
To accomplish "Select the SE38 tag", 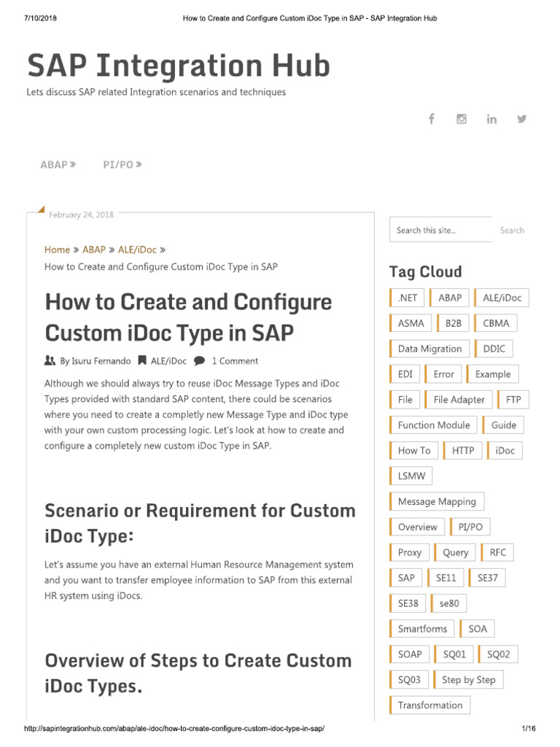I will (x=408, y=603).
